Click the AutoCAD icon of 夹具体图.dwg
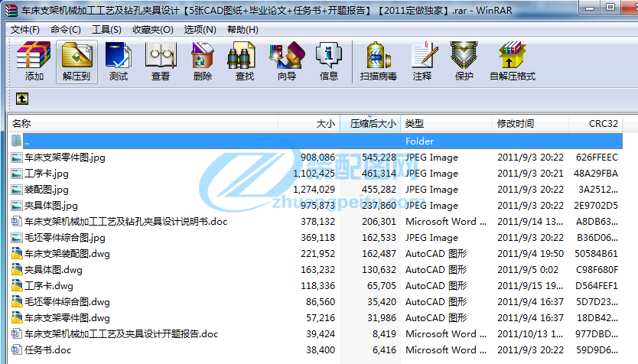 click(17, 270)
